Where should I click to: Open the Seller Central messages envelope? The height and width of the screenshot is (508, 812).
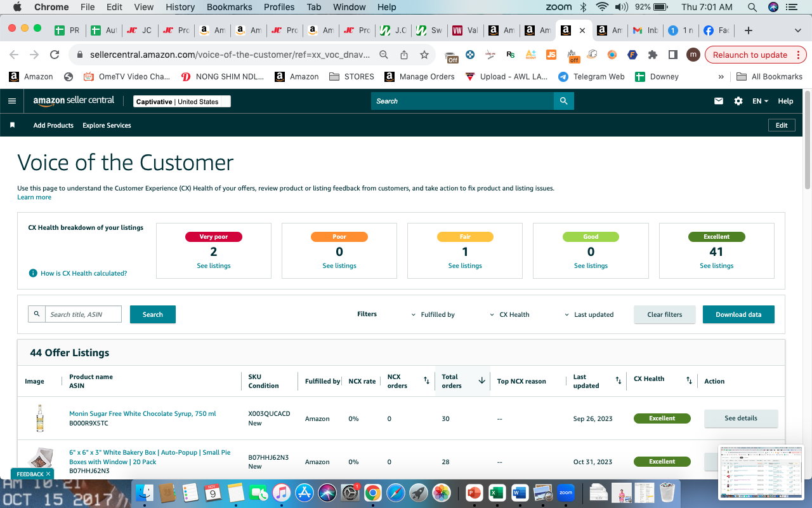click(x=719, y=101)
